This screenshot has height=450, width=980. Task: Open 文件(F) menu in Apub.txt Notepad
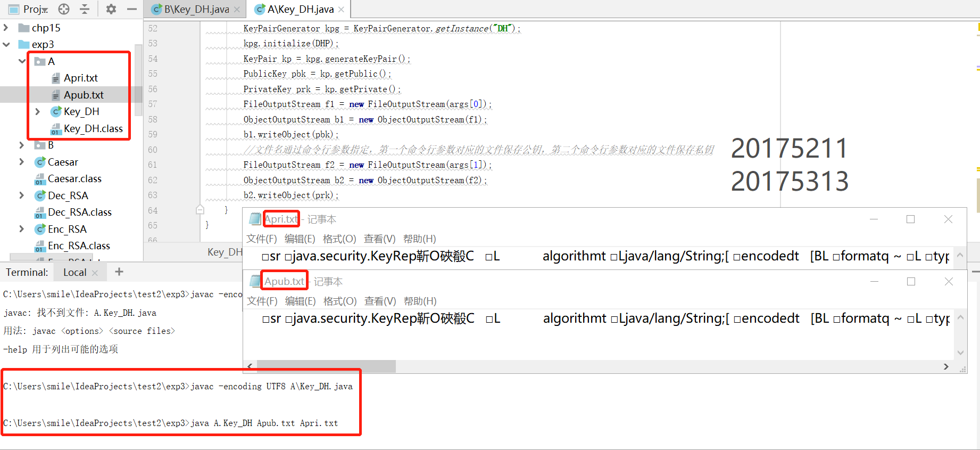click(x=262, y=301)
